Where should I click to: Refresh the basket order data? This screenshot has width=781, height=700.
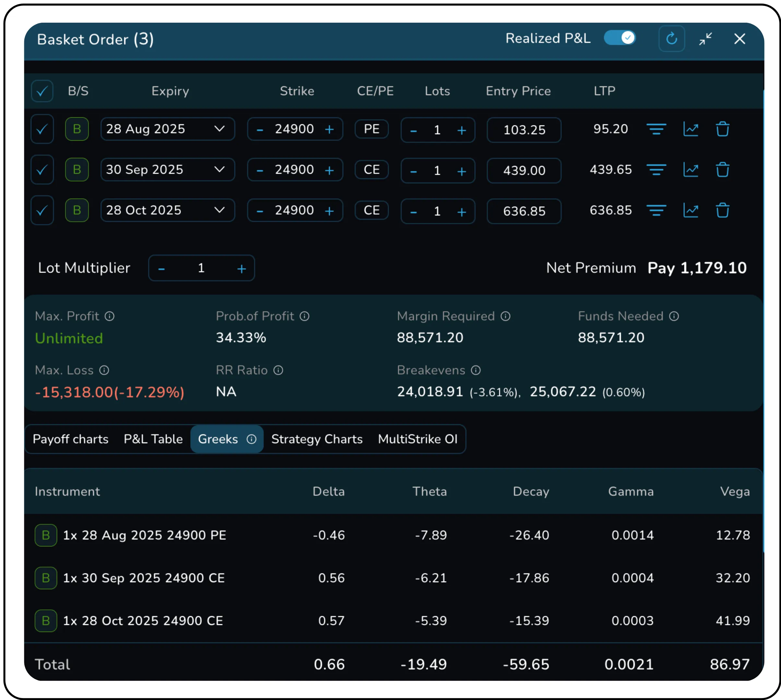coord(672,39)
